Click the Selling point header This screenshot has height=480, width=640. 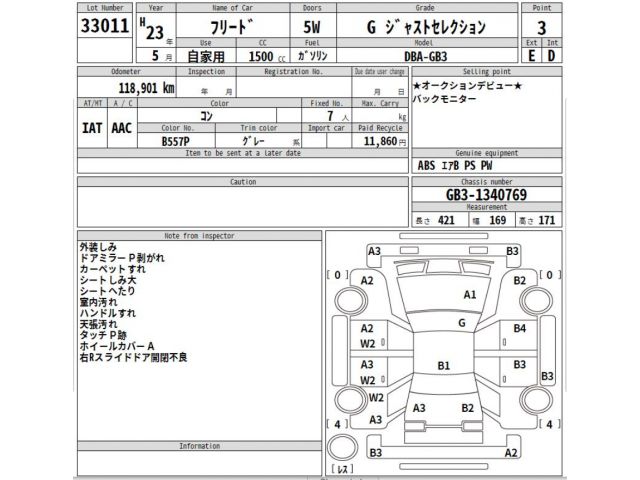pyautogui.click(x=484, y=72)
